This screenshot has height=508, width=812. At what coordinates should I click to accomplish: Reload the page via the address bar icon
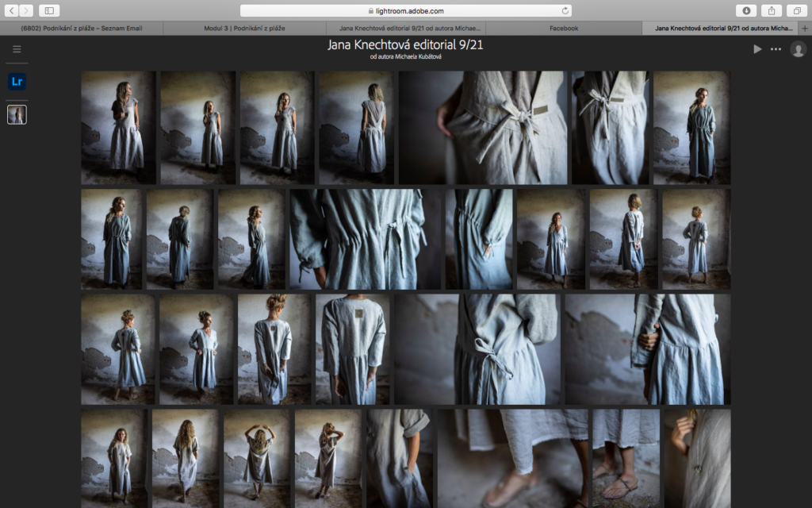(565, 11)
